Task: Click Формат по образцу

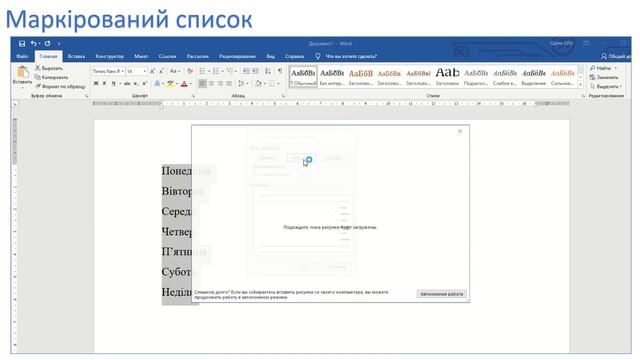Action: point(60,86)
